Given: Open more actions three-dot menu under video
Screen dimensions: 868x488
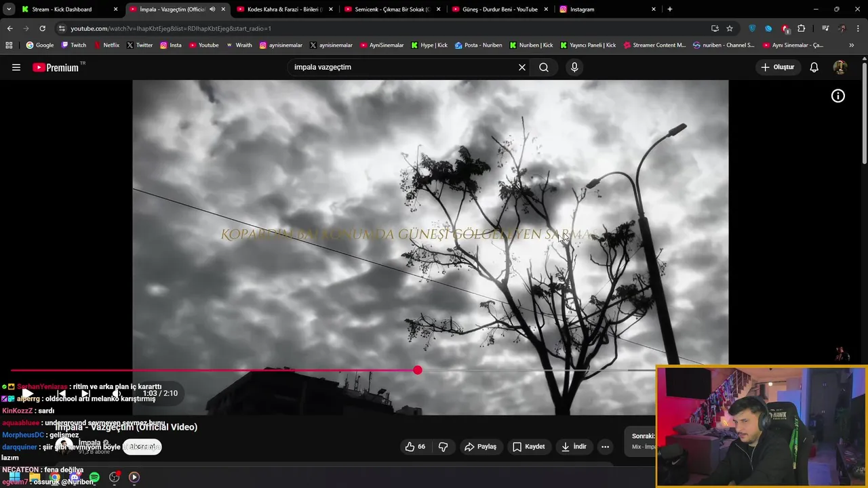Looking at the screenshot, I should pyautogui.click(x=605, y=447).
